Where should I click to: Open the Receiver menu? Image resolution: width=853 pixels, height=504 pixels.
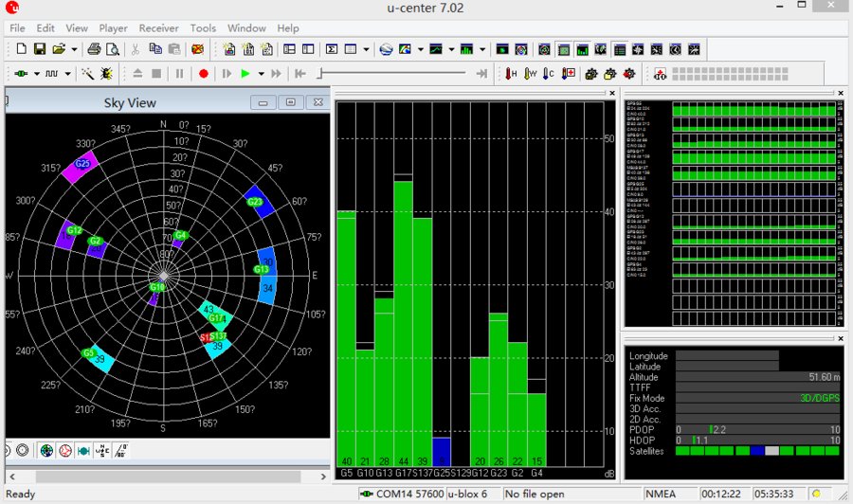pos(158,28)
